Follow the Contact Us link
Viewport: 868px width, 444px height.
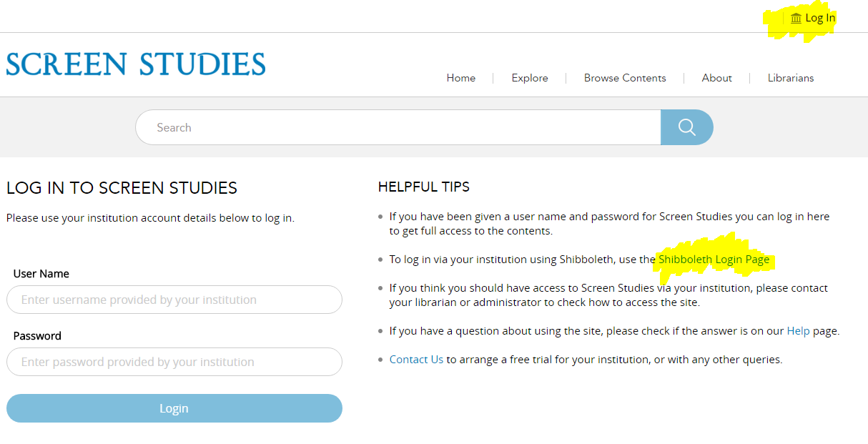tap(416, 360)
